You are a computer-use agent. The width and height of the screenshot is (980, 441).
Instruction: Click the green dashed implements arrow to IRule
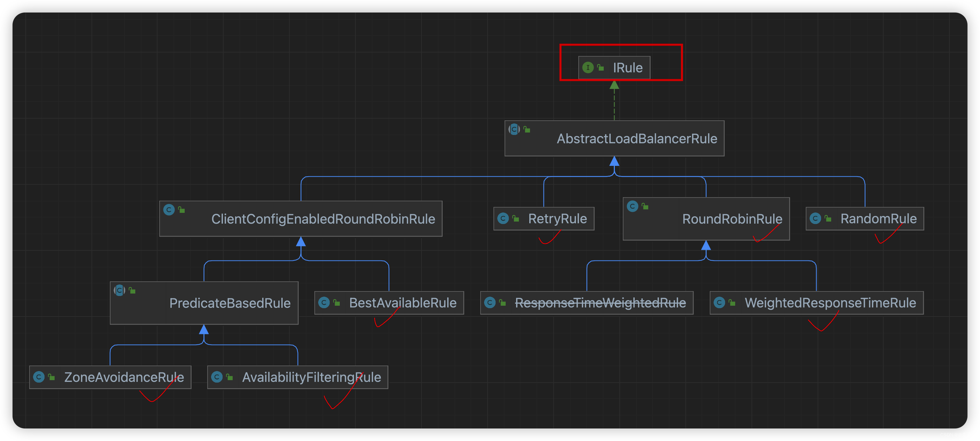(x=614, y=101)
